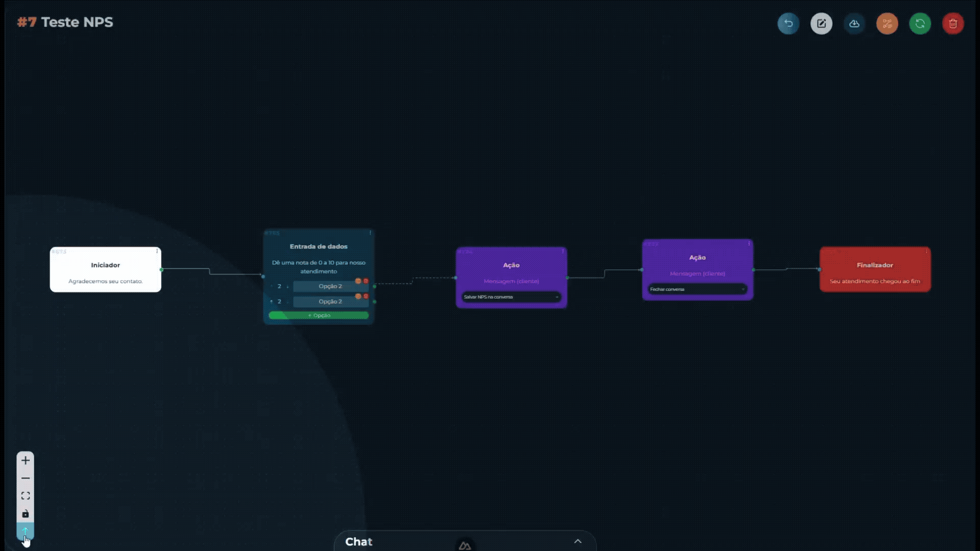This screenshot has width=980, height=551.
Task: Zoom in with the plus control
Action: [x=26, y=460]
